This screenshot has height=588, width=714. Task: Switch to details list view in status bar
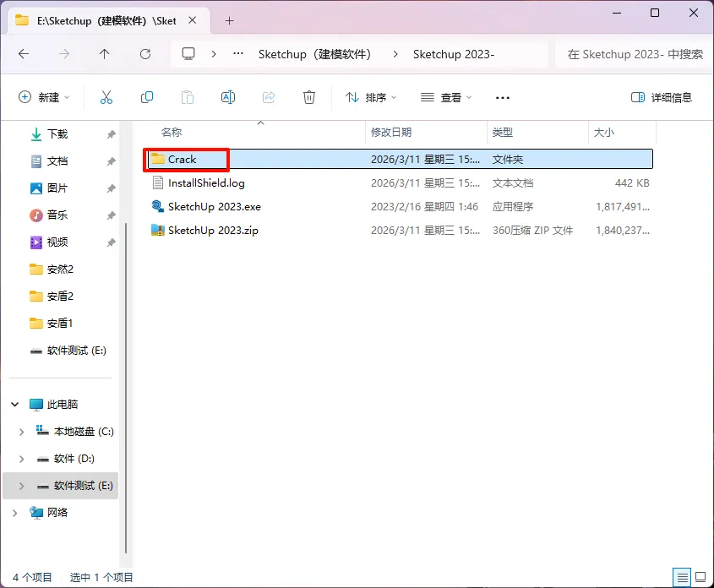click(x=682, y=578)
